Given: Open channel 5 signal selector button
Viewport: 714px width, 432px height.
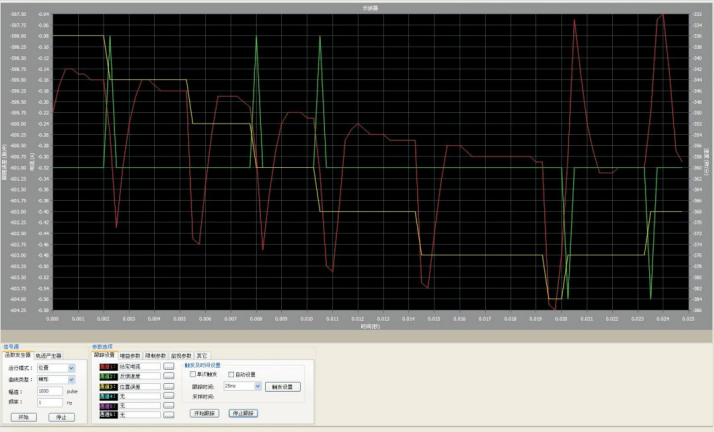Looking at the screenshot, I should [x=169, y=404].
